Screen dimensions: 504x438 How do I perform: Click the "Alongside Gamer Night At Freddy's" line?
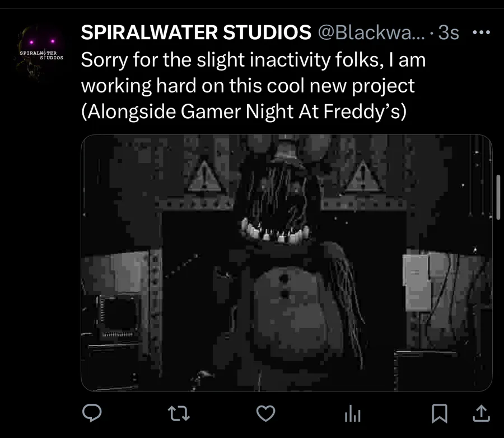[244, 111]
